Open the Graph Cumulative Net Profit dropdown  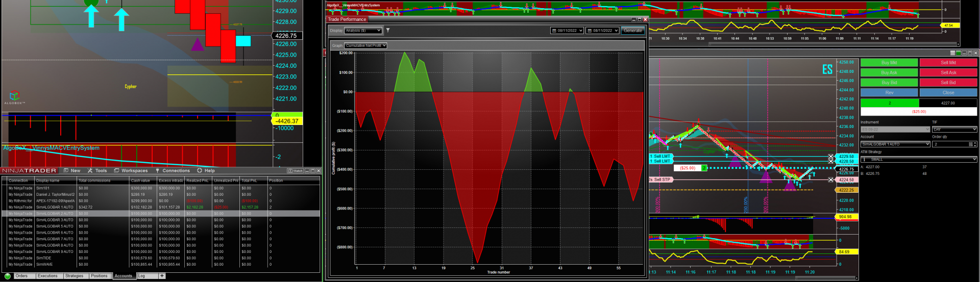point(365,46)
